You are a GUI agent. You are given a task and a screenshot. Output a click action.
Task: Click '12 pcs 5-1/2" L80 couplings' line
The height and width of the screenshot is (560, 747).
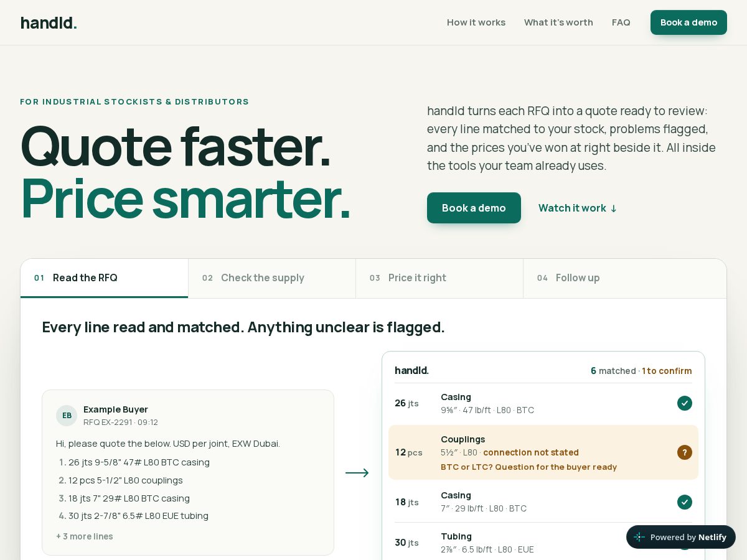click(126, 480)
